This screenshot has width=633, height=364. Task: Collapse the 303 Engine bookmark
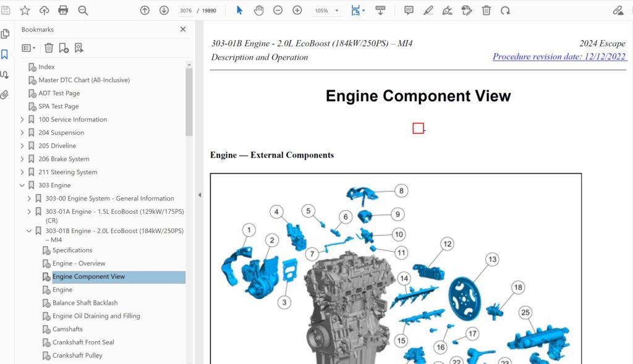22,185
